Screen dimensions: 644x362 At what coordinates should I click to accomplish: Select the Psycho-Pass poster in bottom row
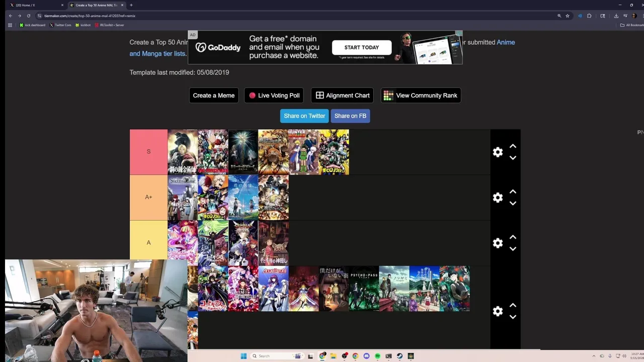[x=364, y=289]
